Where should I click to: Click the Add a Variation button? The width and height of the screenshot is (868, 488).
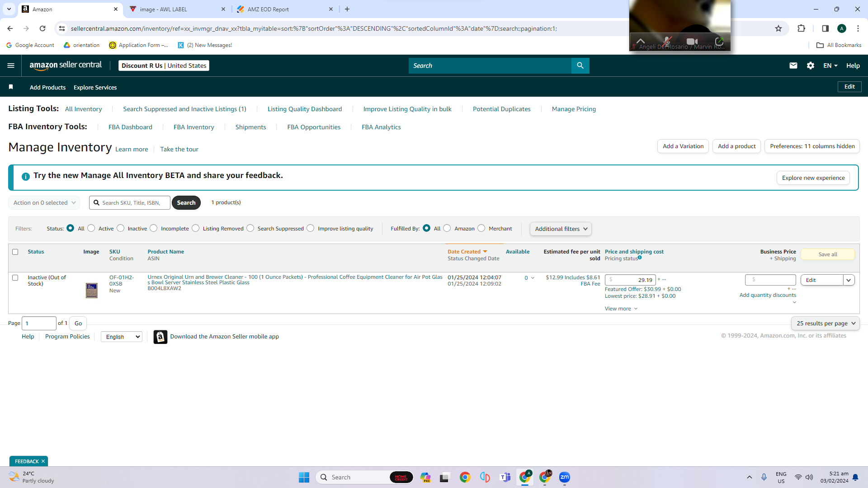pyautogui.click(x=683, y=146)
